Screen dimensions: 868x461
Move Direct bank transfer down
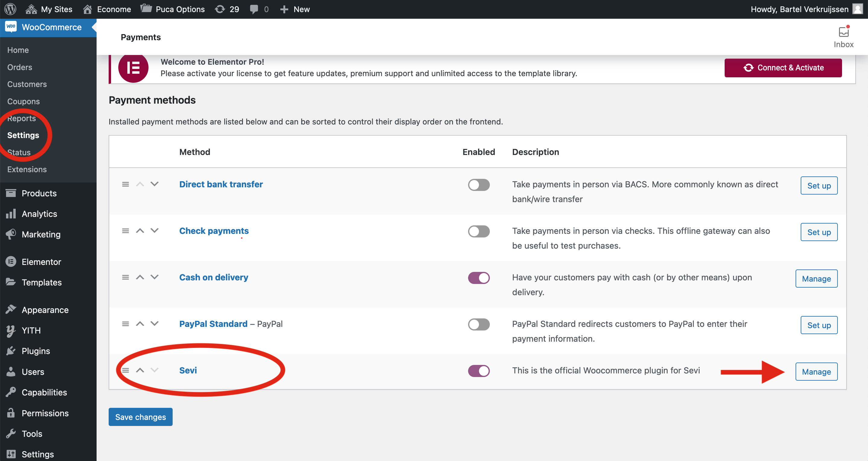click(x=154, y=184)
